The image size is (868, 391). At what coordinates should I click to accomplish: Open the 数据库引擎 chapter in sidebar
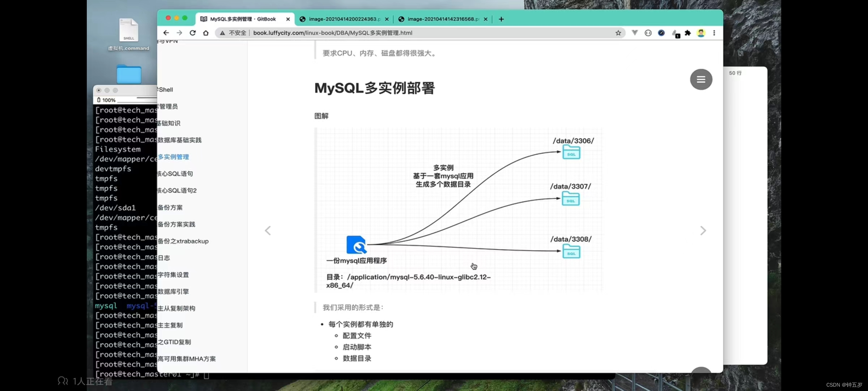tap(173, 291)
